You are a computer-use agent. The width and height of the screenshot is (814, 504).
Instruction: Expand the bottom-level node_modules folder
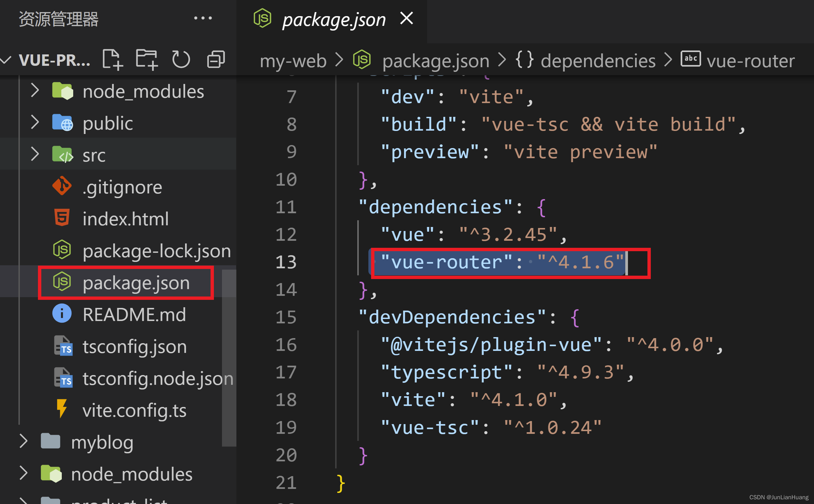coord(23,473)
